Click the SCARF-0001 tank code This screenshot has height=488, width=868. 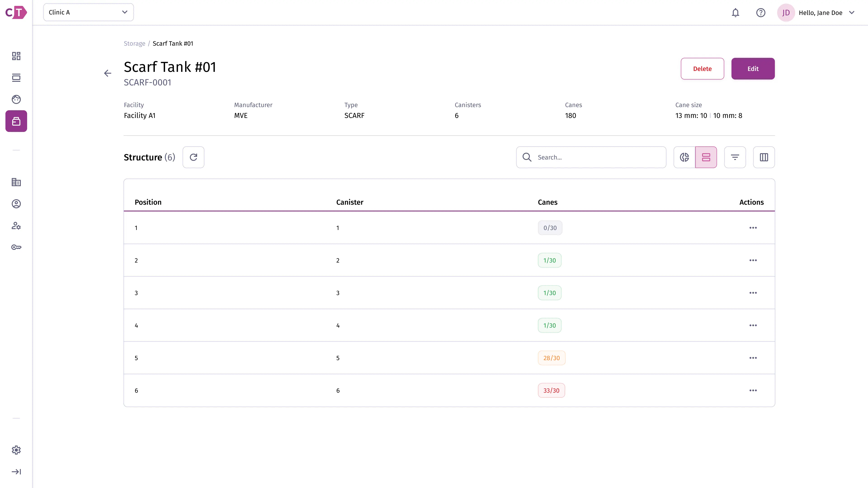[147, 82]
